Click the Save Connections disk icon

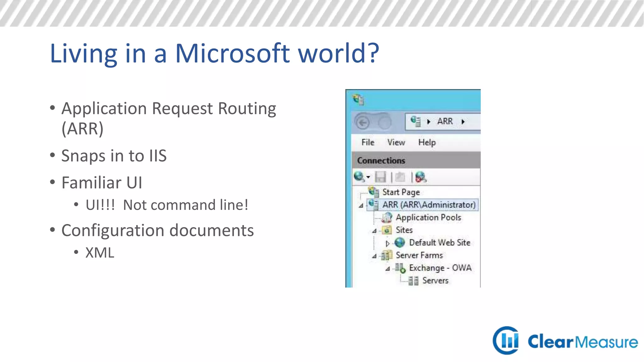point(380,177)
